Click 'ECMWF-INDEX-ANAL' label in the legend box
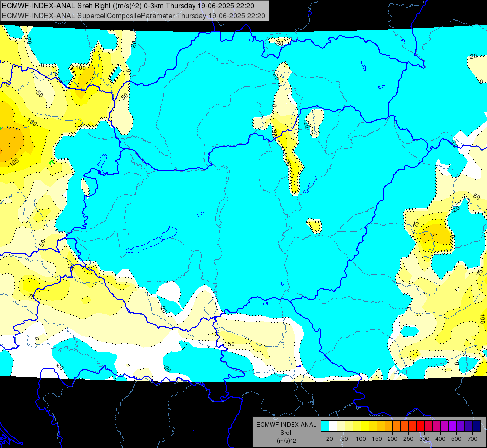487x448 pixels. tap(286, 425)
